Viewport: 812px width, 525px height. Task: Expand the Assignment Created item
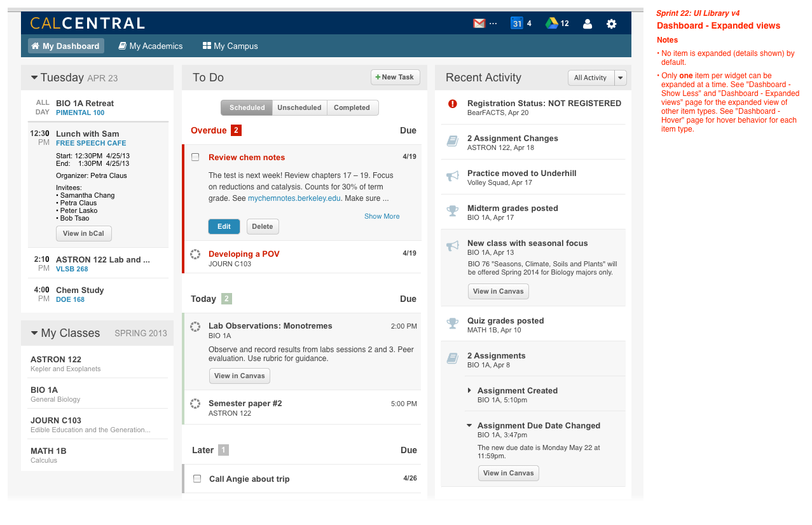pos(469,390)
